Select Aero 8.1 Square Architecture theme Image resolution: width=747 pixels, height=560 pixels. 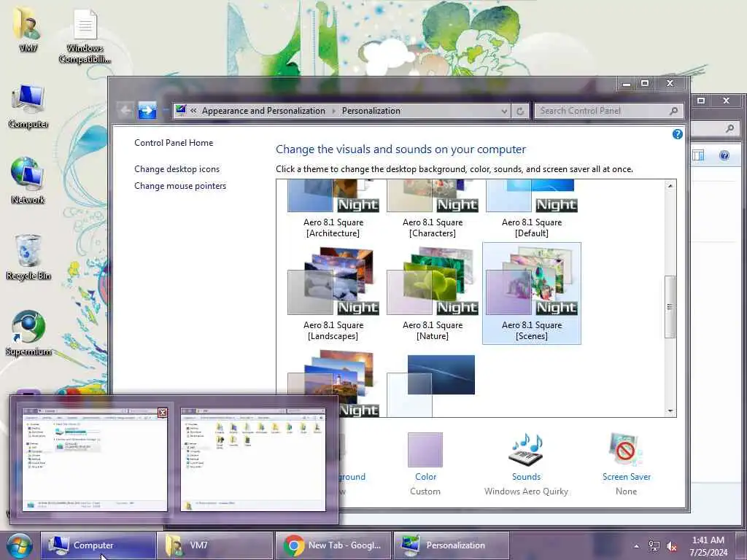(333, 209)
